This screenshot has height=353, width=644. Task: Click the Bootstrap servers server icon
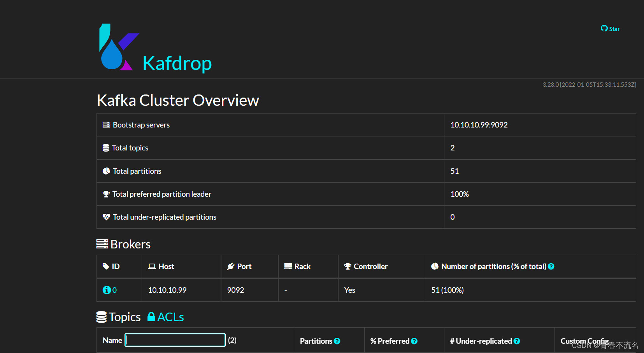[x=106, y=125]
